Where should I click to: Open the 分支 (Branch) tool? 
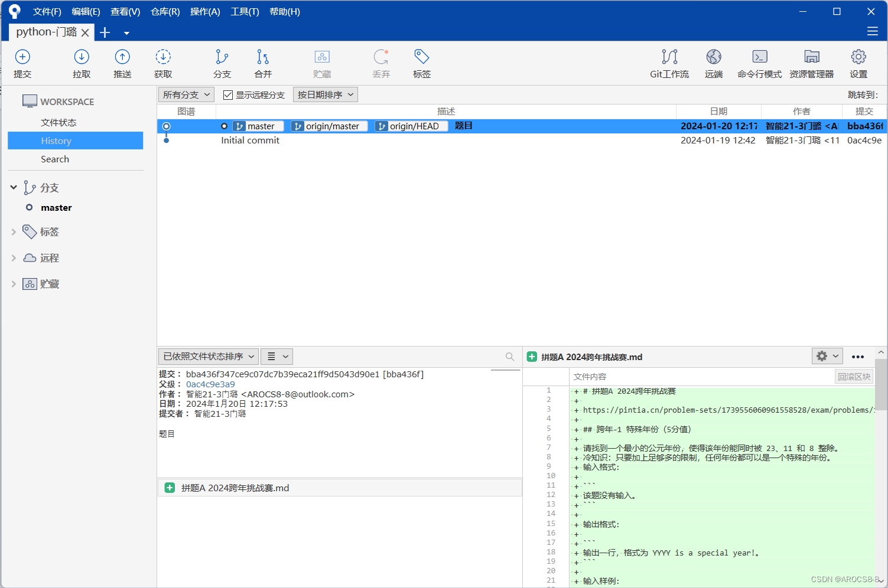(222, 63)
